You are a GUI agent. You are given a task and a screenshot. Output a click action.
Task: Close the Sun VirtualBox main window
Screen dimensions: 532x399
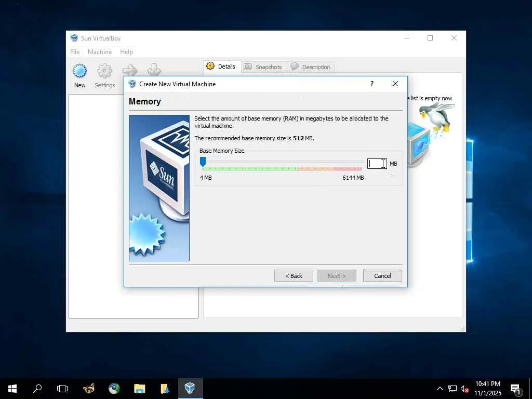[x=454, y=38]
